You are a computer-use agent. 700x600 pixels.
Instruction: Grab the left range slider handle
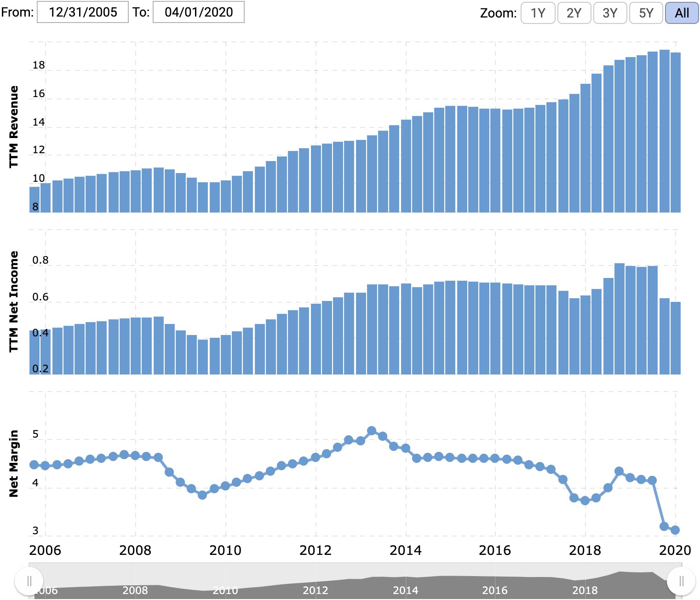tap(29, 581)
